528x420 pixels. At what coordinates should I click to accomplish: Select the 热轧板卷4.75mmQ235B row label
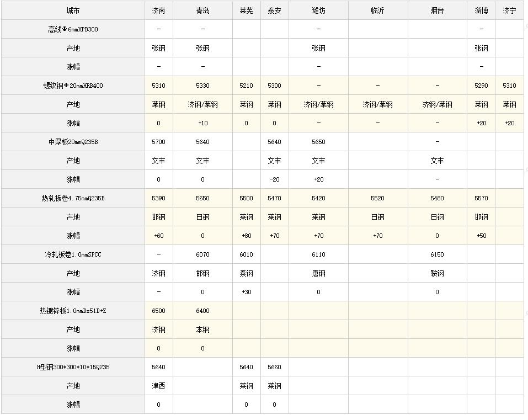click(x=73, y=198)
